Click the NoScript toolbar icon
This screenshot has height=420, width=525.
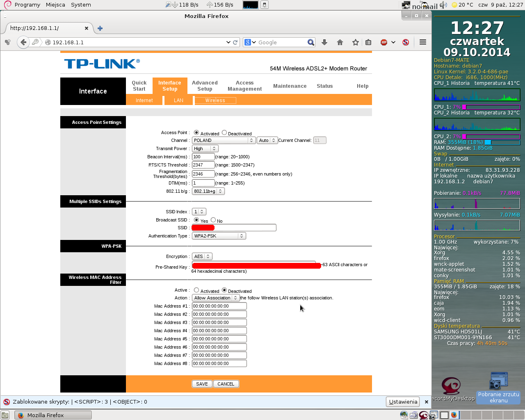click(x=406, y=42)
